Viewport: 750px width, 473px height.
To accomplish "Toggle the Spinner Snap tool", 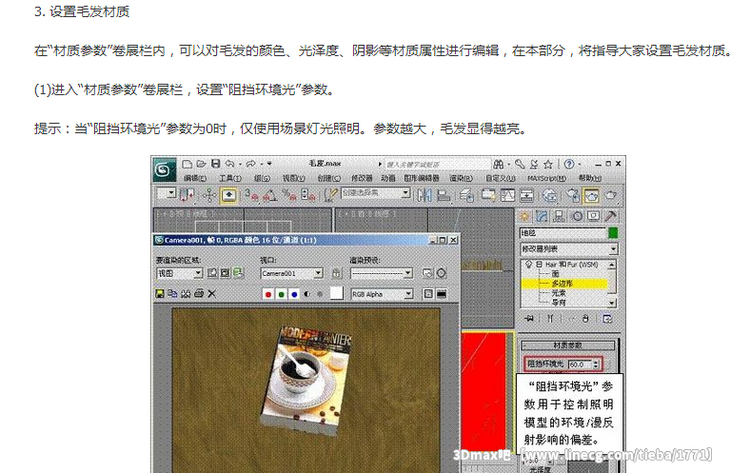I will [307, 195].
